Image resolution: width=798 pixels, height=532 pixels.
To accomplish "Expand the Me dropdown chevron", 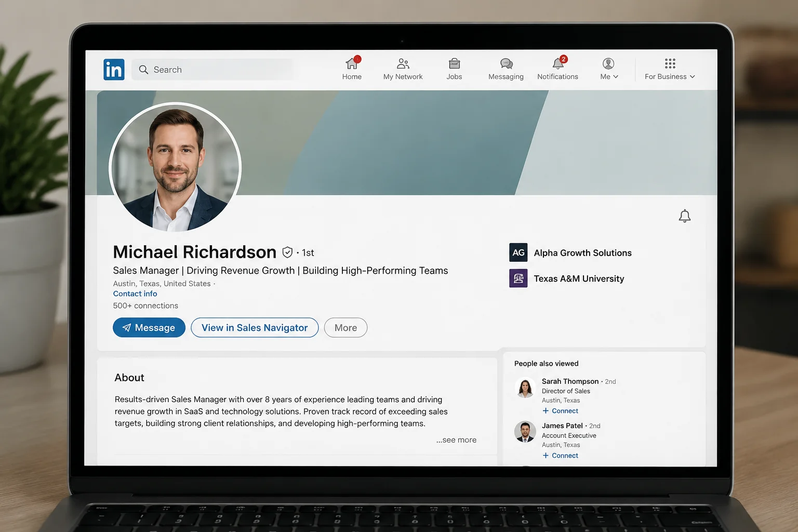I will tap(616, 77).
